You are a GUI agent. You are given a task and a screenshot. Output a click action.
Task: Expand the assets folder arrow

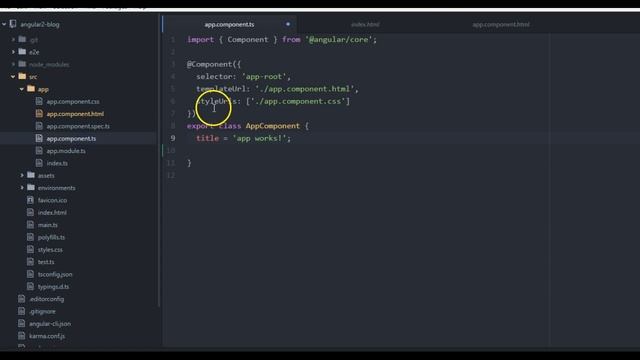(22, 176)
